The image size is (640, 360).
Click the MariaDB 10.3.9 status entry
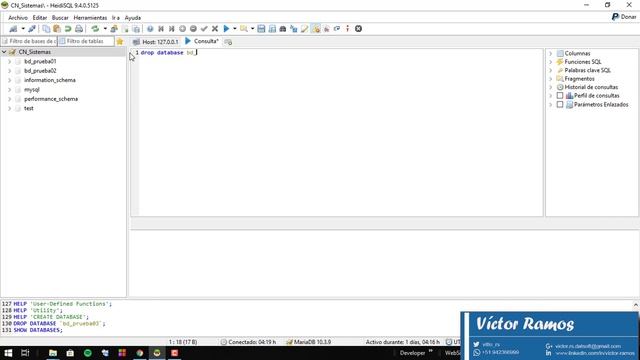point(309,342)
